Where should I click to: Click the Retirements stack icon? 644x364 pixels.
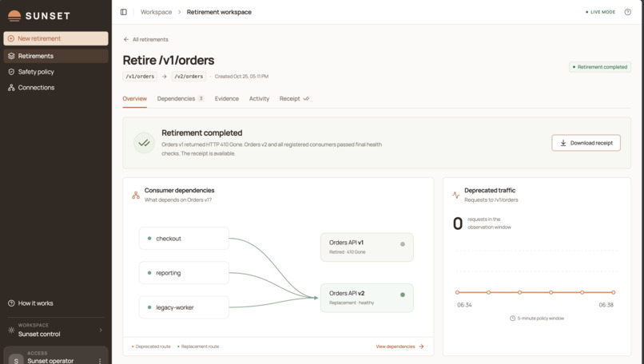(11, 56)
